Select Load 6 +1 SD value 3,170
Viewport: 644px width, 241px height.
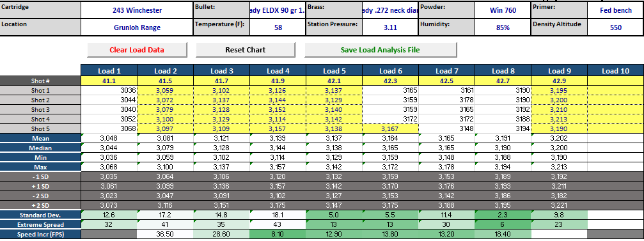click(390, 186)
